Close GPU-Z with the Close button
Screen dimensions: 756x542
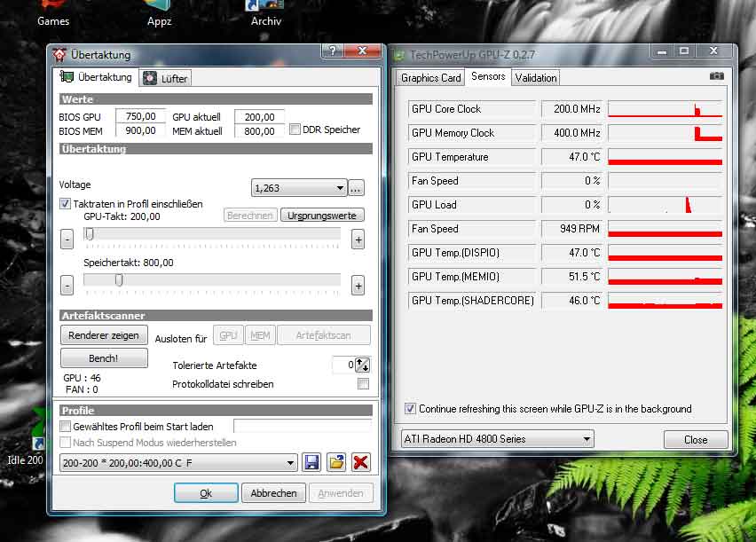click(x=696, y=439)
